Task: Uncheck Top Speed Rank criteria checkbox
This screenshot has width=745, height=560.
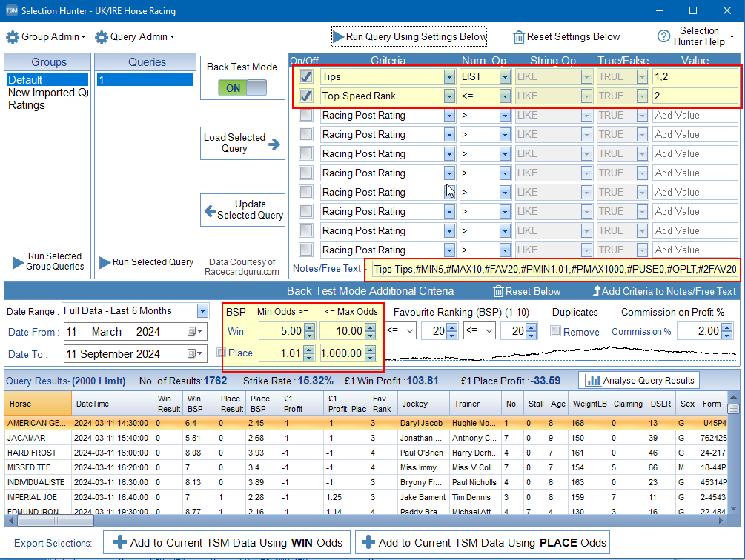Action: (x=306, y=96)
